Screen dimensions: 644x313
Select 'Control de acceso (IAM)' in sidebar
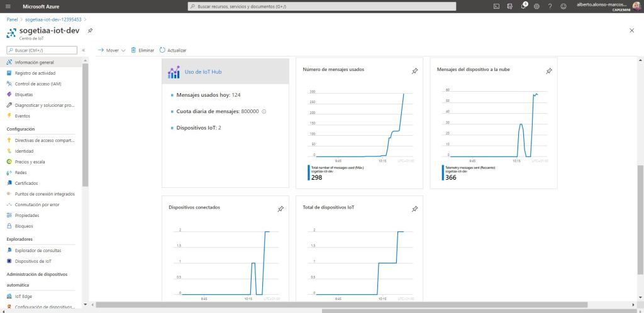coord(38,84)
